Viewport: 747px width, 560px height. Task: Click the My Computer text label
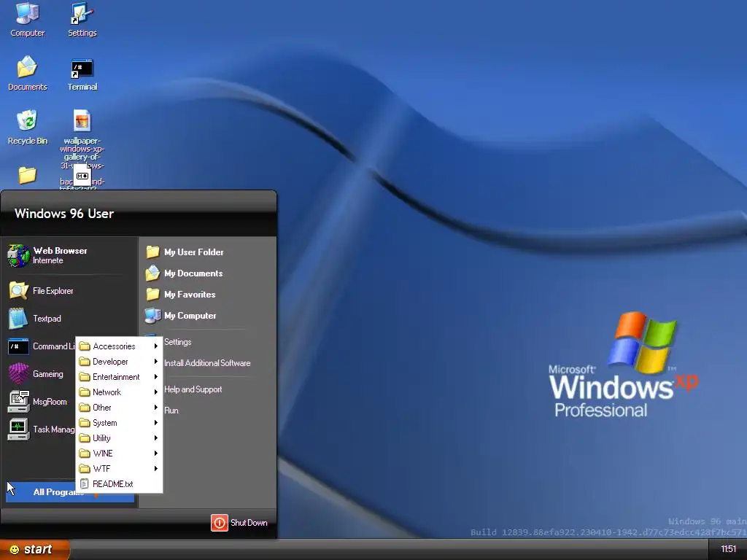coord(190,315)
